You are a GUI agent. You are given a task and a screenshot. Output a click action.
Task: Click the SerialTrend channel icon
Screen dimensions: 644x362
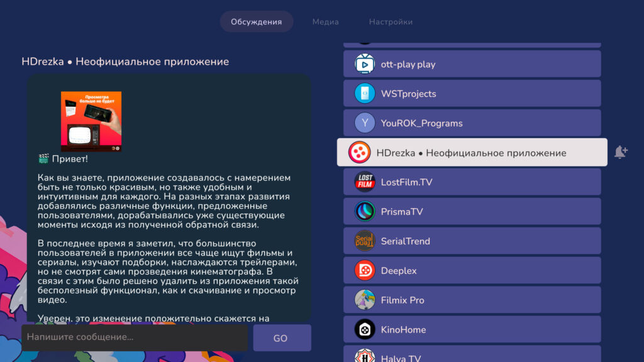click(365, 241)
